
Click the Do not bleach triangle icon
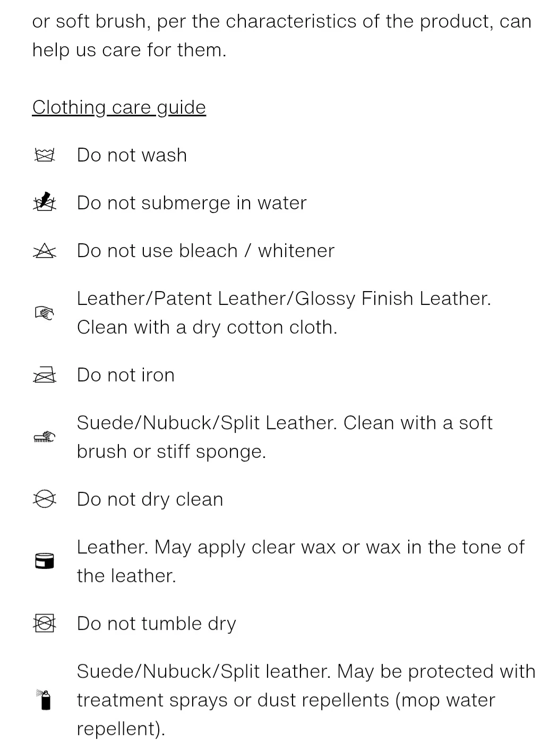[x=45, y=251]
